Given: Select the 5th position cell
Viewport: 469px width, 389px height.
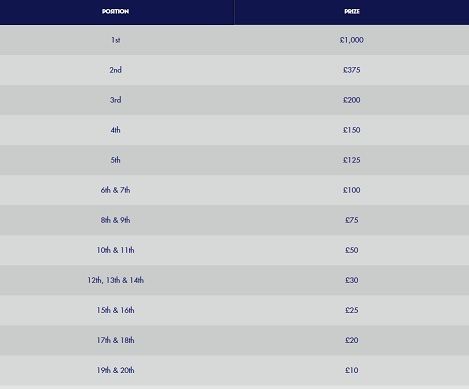Looking at the screenshot, I should [116, 160].
